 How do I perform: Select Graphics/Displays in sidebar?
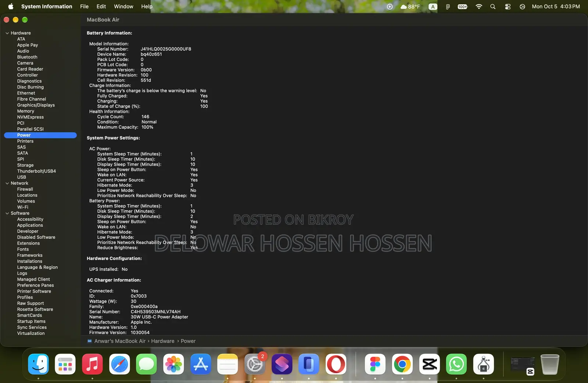36,105
